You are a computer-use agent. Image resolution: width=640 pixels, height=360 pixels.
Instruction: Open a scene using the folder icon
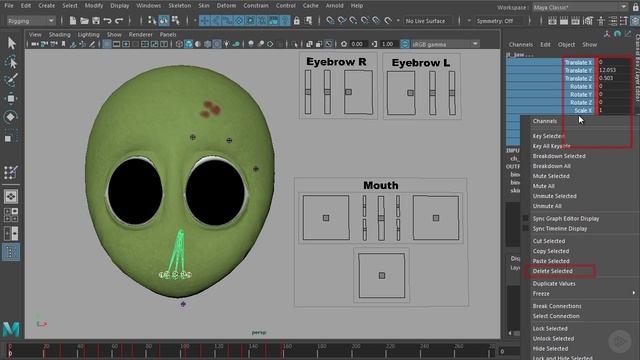(84, 20)
